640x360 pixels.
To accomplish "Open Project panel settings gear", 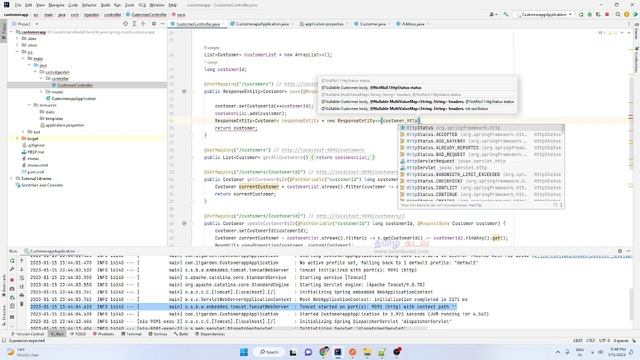I will [x=154, y=24].
